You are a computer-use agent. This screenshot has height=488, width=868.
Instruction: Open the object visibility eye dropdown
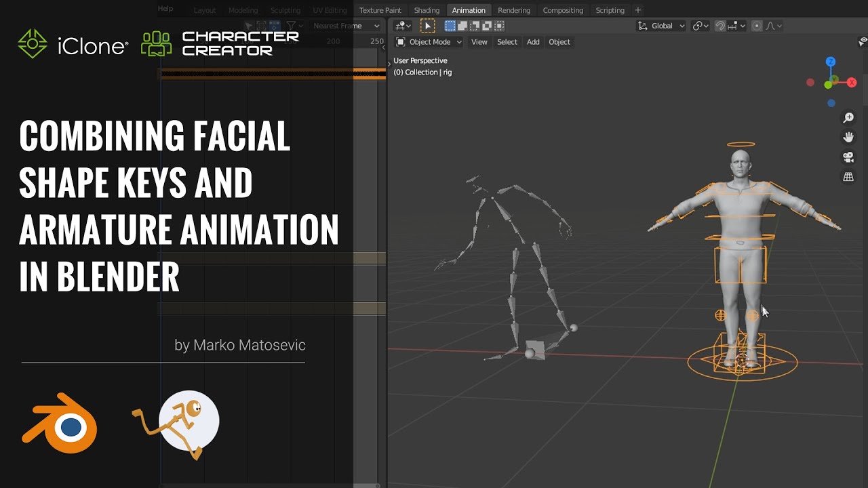click(x=863, y=42)
